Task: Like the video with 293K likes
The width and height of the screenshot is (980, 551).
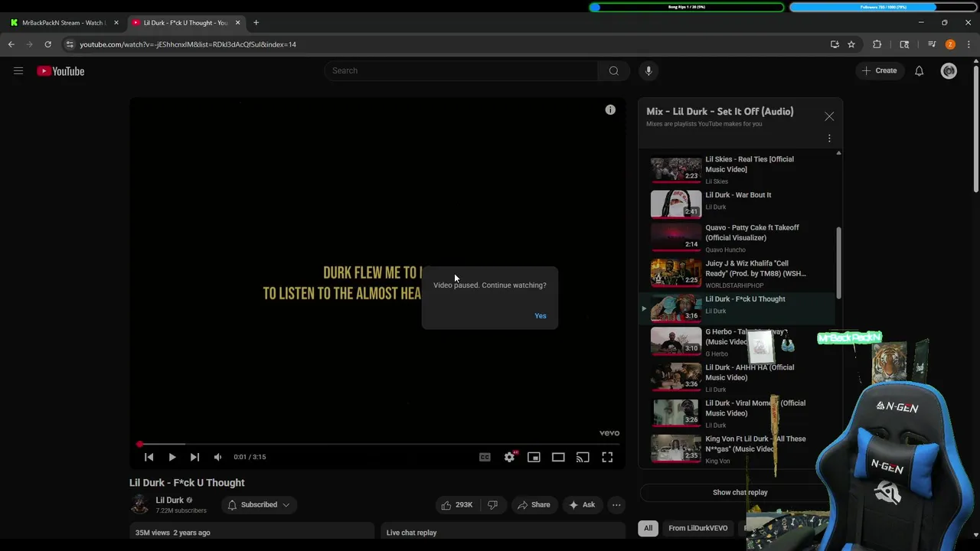Action: 457,505
